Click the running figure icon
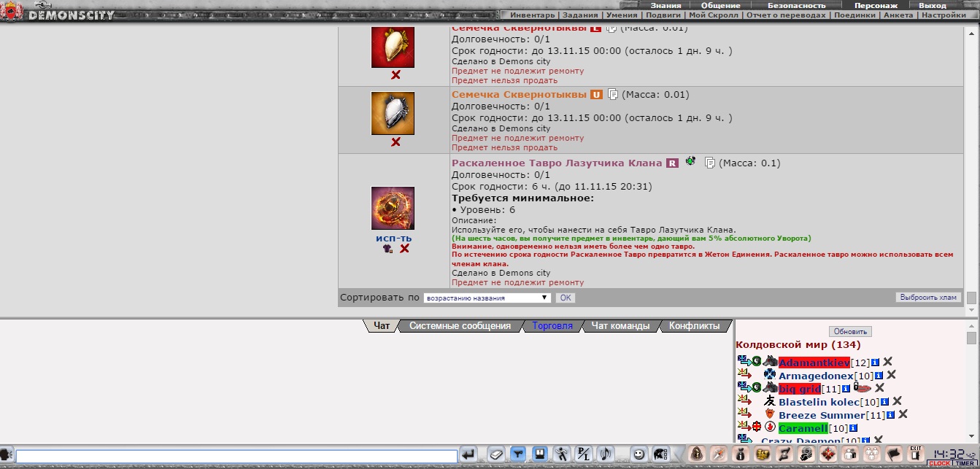Image resolution: width=980 pixels, height=469 pixels. pos(561,454)
